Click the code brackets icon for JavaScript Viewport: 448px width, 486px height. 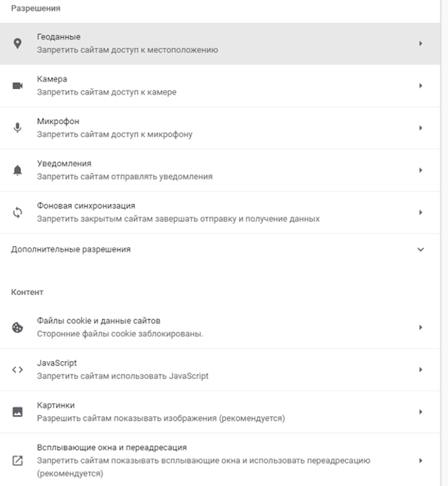(x=18, y=369)
